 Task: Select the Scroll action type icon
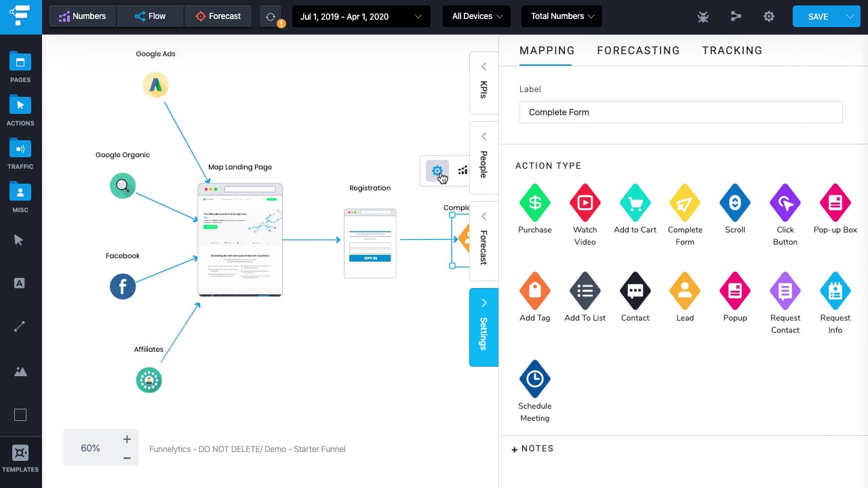pos(735,202)
